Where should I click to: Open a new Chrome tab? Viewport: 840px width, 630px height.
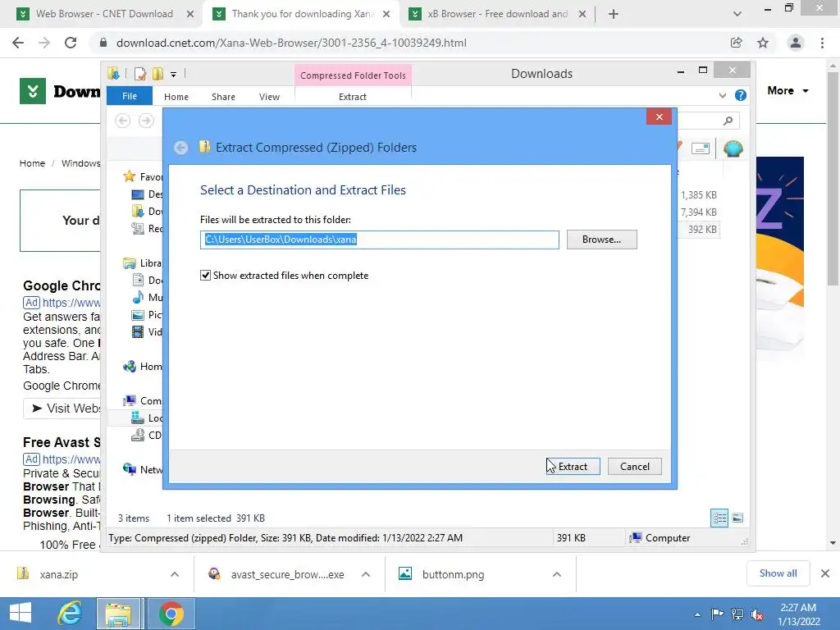tap(614, 15)
